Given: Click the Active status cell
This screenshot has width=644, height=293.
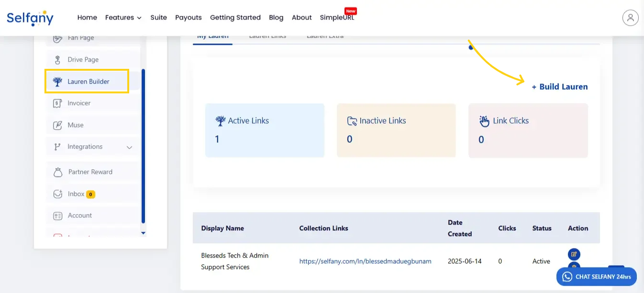Looking at the screenshot, I should pos(541,261).
